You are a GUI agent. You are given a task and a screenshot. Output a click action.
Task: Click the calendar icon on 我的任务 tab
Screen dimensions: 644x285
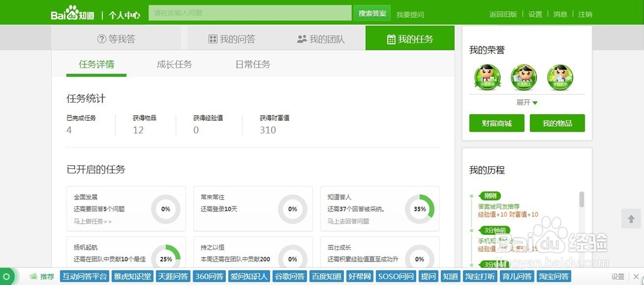(x=391, y=39)
